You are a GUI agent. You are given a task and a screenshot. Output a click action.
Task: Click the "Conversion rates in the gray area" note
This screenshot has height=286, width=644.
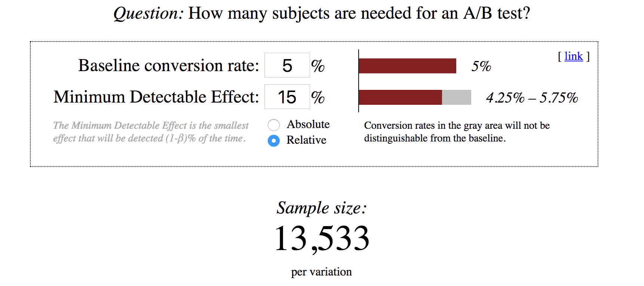457,132
